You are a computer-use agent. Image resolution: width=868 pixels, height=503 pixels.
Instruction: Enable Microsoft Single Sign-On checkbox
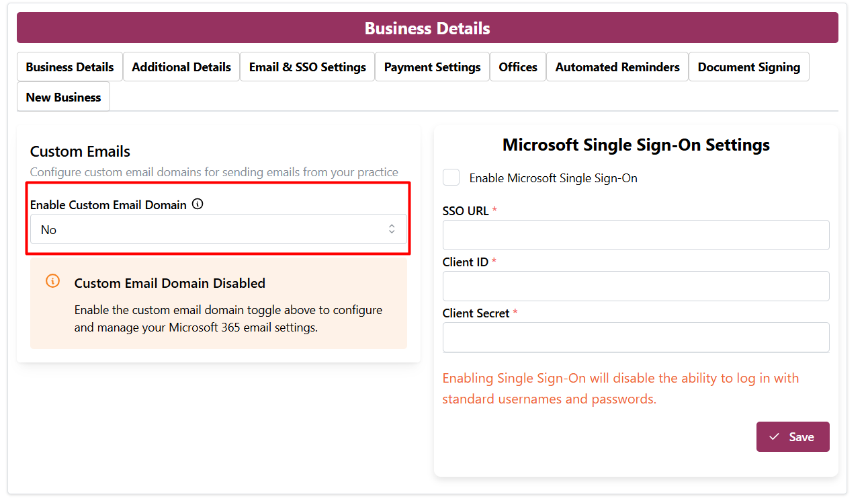[x=451, y=178]
